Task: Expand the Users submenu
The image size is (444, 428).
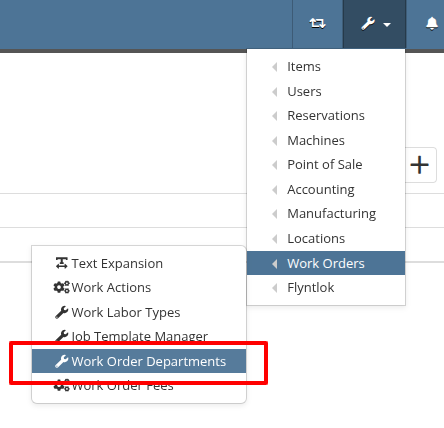Action: [326, 91]
